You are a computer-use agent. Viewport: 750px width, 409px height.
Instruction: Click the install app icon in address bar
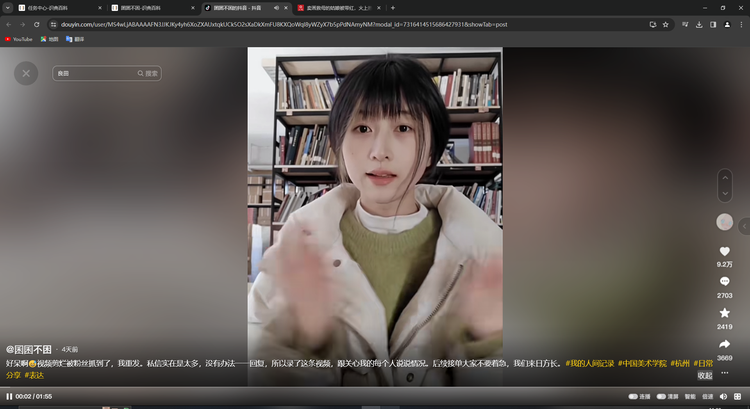click(653, 24)
